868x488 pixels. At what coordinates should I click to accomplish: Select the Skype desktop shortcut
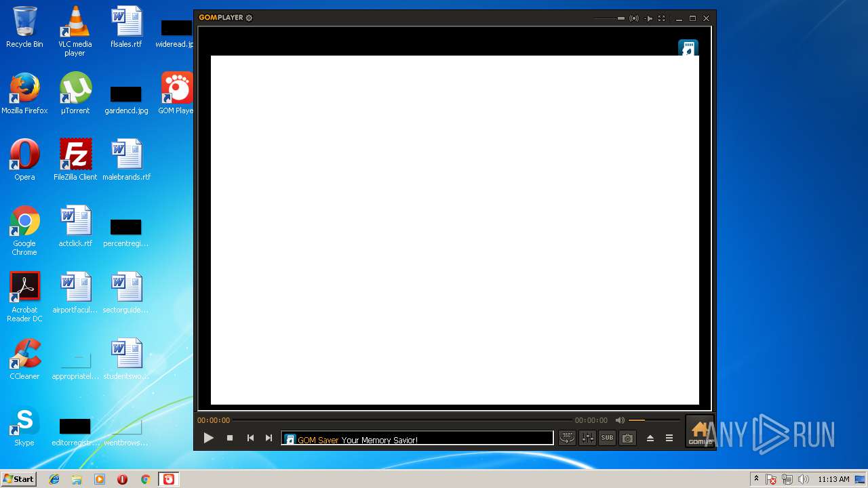pyautogui.click(x=24, y=426)
